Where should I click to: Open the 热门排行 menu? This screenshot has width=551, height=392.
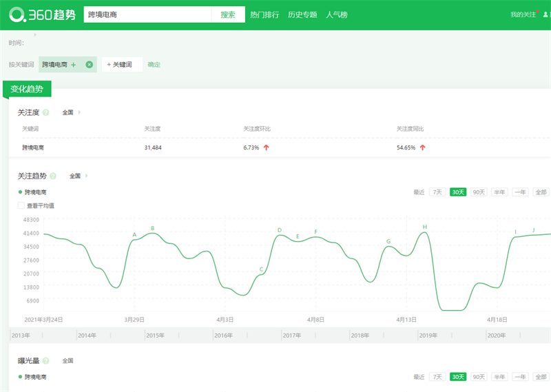coord(264,14)
